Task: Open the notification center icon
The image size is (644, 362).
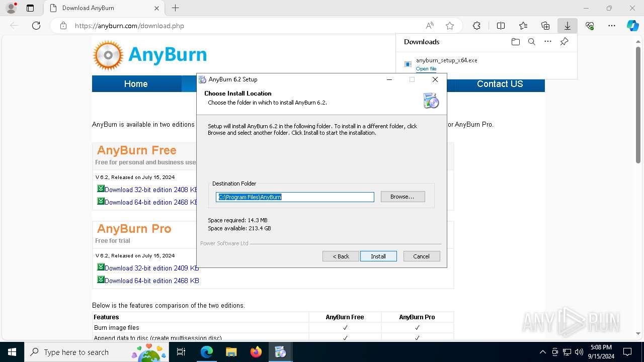Action: [627, 352]
